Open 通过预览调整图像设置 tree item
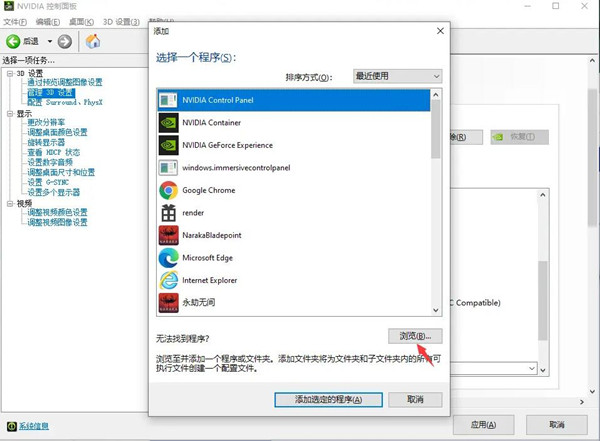The height and width of the screenshot is (441, 600). [x=65, y=82]
